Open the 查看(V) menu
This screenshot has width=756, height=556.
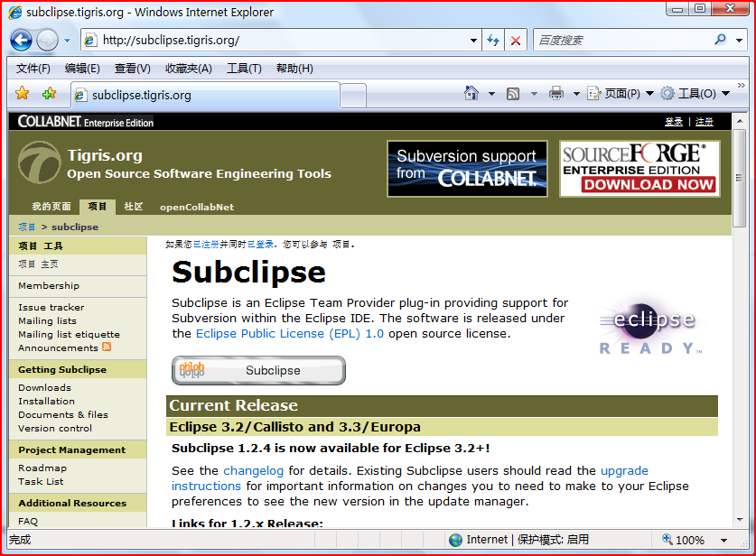(x=133, y=69)
